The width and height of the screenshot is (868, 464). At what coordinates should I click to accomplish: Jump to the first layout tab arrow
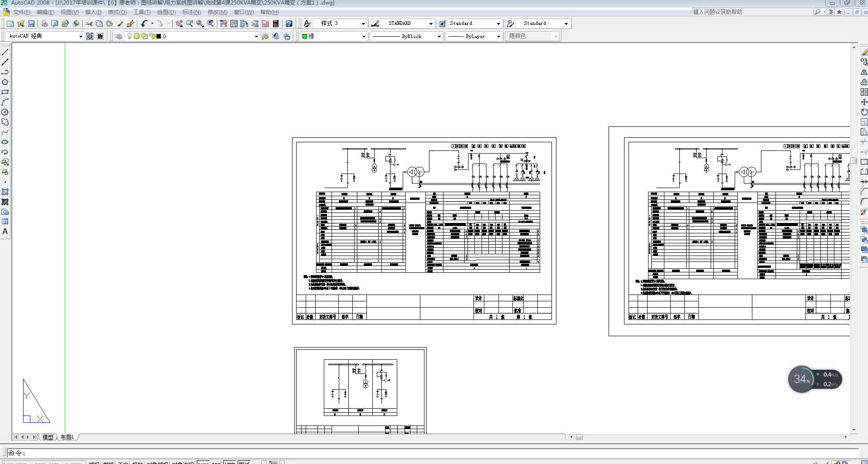[x=16, y=437]
